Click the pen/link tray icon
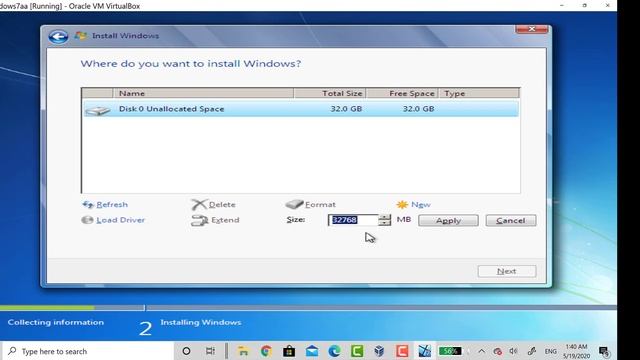 coord(531,351)
